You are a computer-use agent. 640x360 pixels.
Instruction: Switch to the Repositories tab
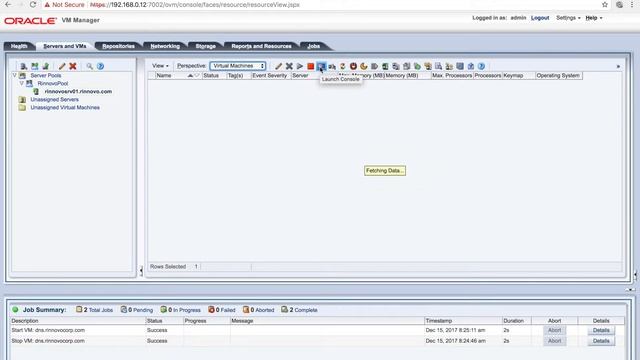pos(118,46)
